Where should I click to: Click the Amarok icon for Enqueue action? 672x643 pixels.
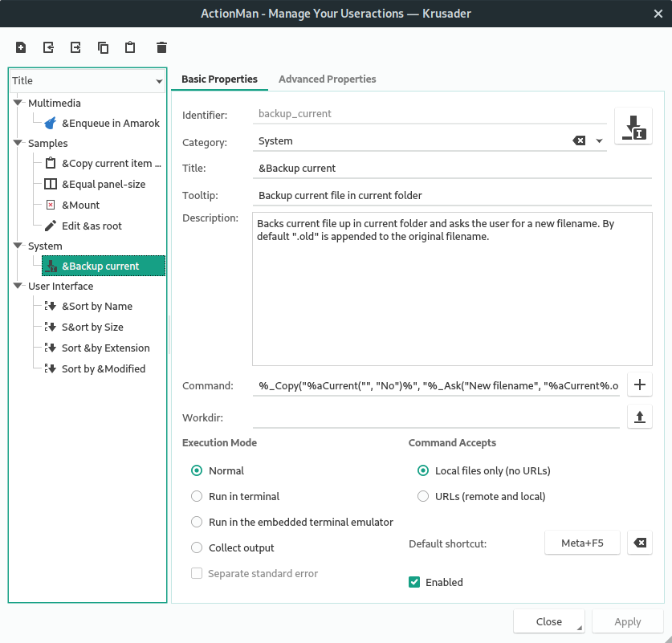51,124
